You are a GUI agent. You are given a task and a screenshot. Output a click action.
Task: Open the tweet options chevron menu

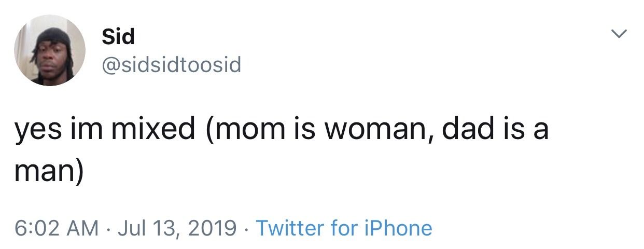pos(618,34)
